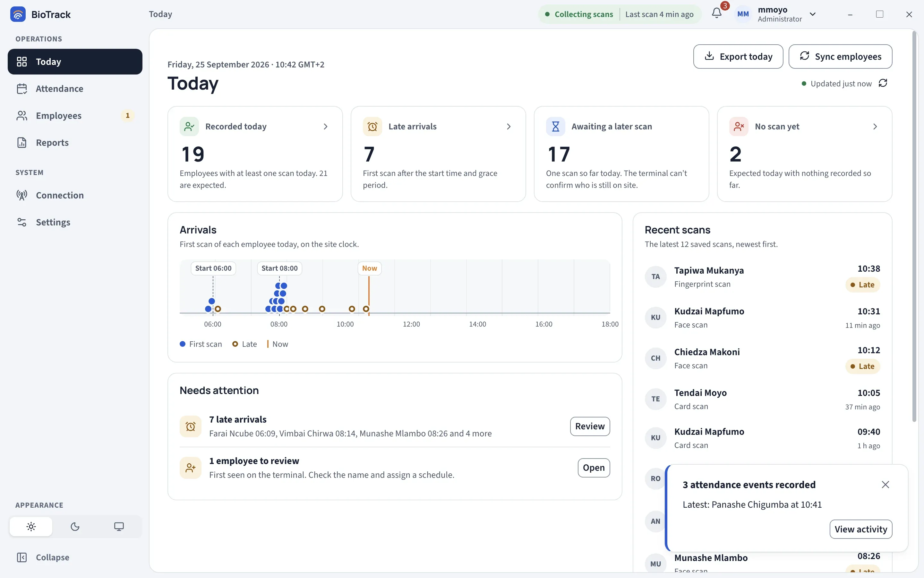
Task: Open the notifications bell
Action: 716,13
